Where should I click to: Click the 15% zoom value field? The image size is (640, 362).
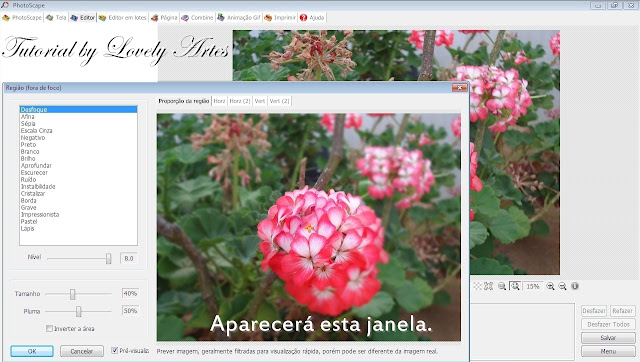point(533,286)
